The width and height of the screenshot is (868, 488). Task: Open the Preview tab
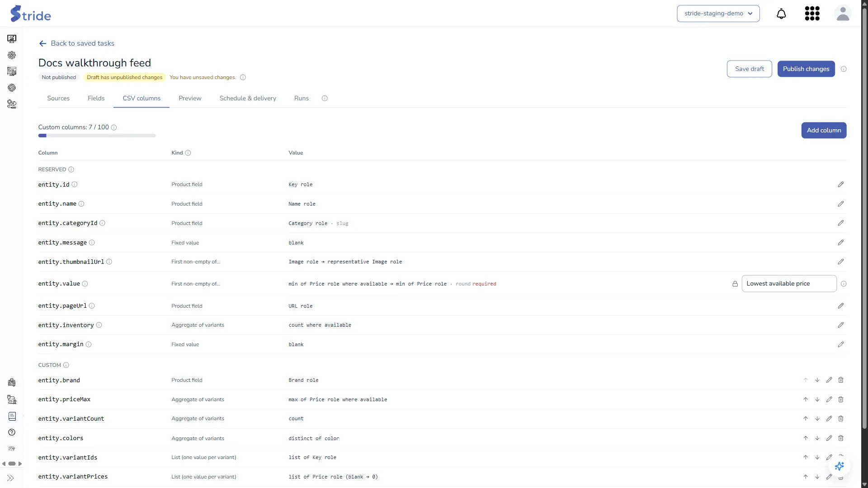pyautogui.click(x=190, y=98)
